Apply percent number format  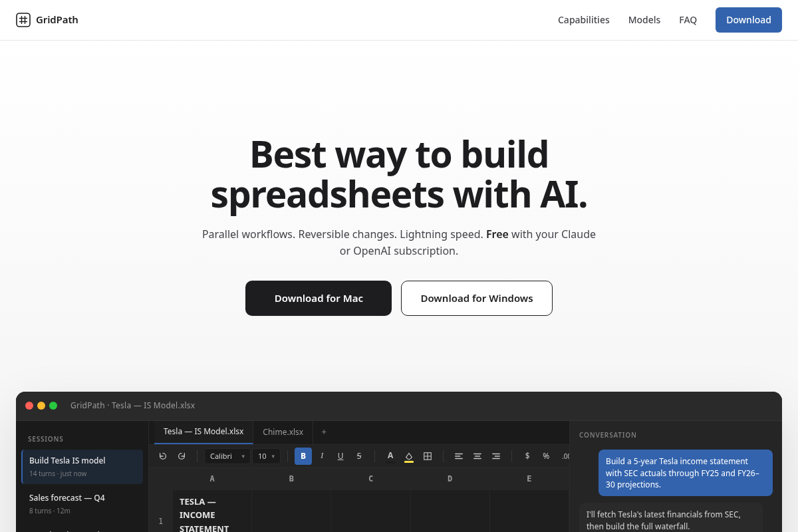[x=546, y=456]
